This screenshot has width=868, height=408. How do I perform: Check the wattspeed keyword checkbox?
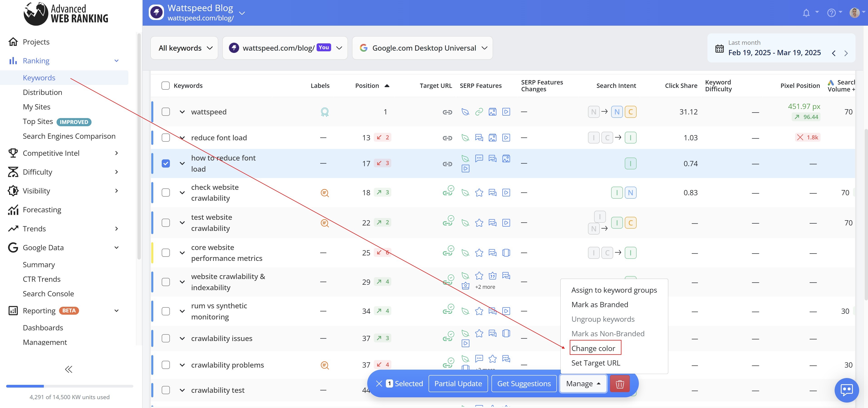(165, 111)
